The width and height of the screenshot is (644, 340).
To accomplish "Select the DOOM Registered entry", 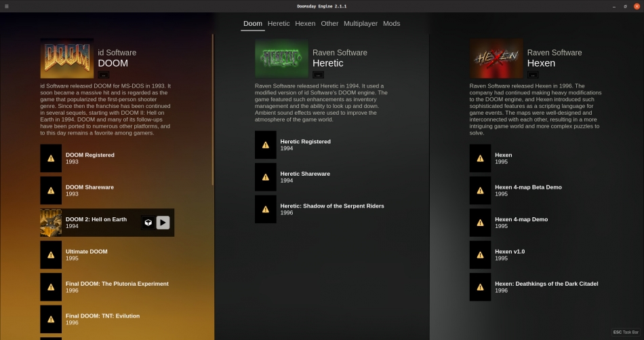I will (x=107, y=158).
